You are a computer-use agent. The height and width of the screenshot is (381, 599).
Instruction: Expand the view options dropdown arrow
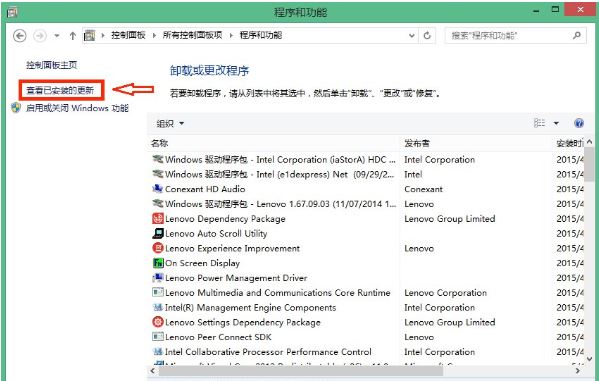(x=556, y=123)
